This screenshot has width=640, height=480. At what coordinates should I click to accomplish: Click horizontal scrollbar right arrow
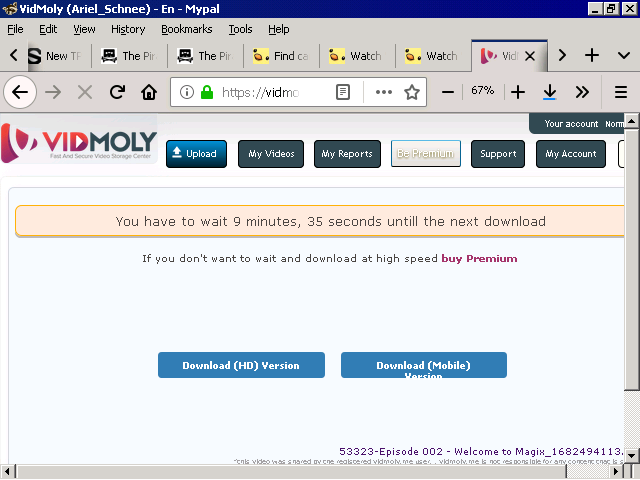pyautogui.click(x=616, y=471)
